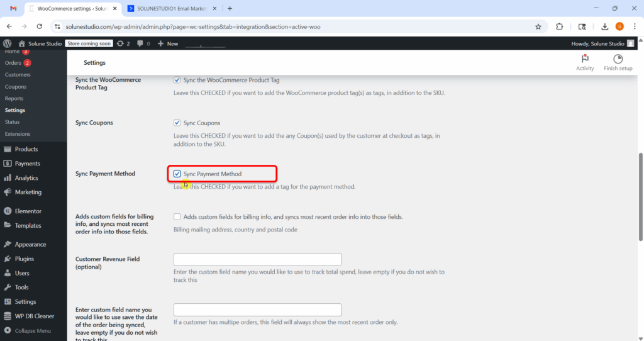The height and width of the screenshot is (341, 644).
Task: Focus the Customer Revenue Field input
Action: (257, 259)
